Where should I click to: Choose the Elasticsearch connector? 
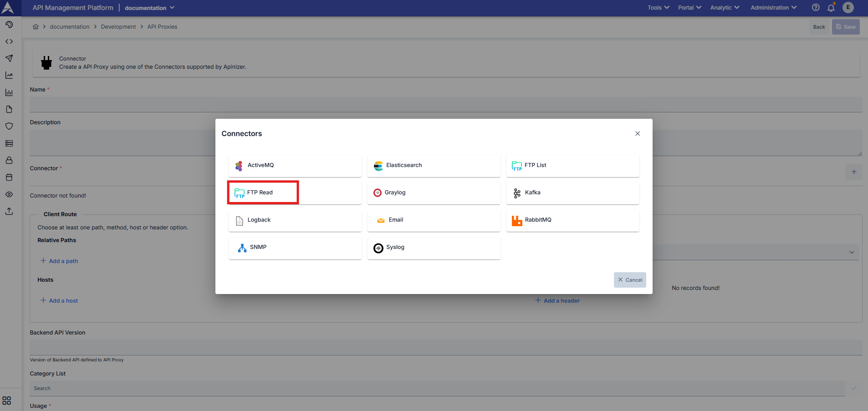(434, 166)
